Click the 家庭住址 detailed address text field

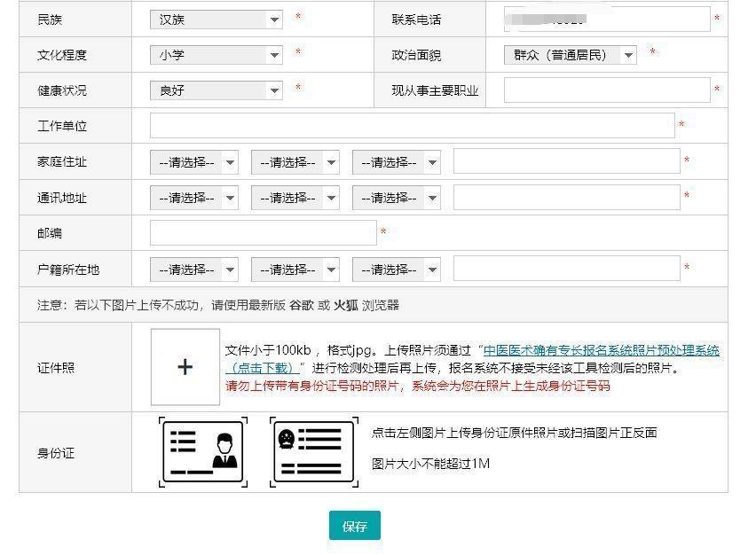pyautogui.click(x=566, y=161)
